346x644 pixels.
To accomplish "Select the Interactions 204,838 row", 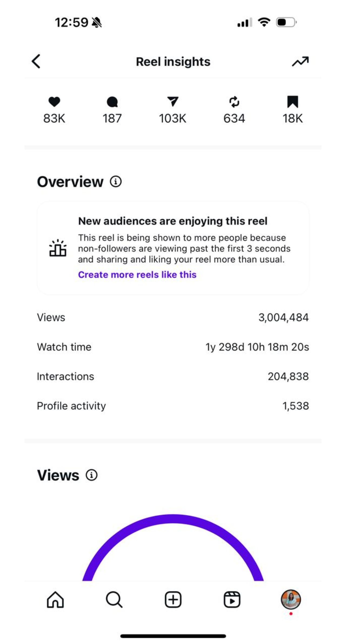I will tap(173, 376).
